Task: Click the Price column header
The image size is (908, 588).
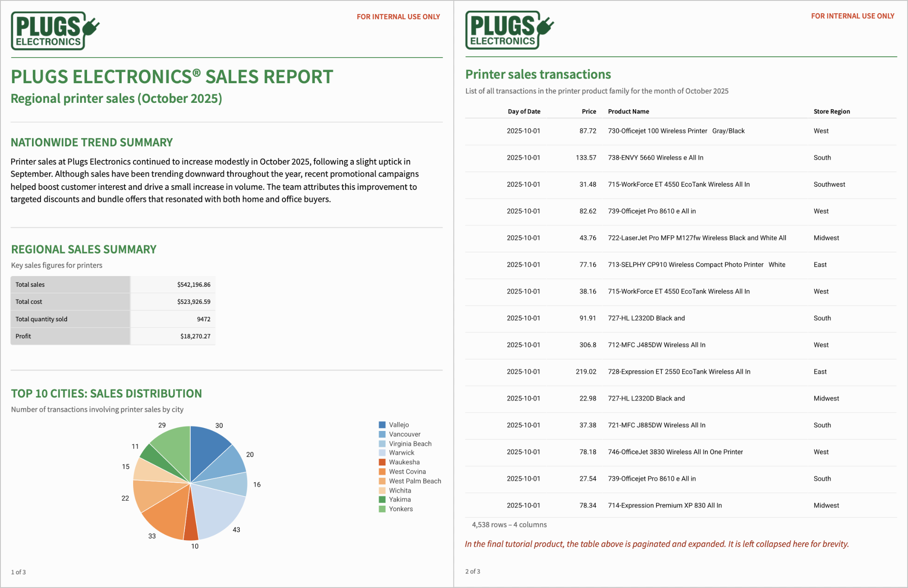Action: 588,111
